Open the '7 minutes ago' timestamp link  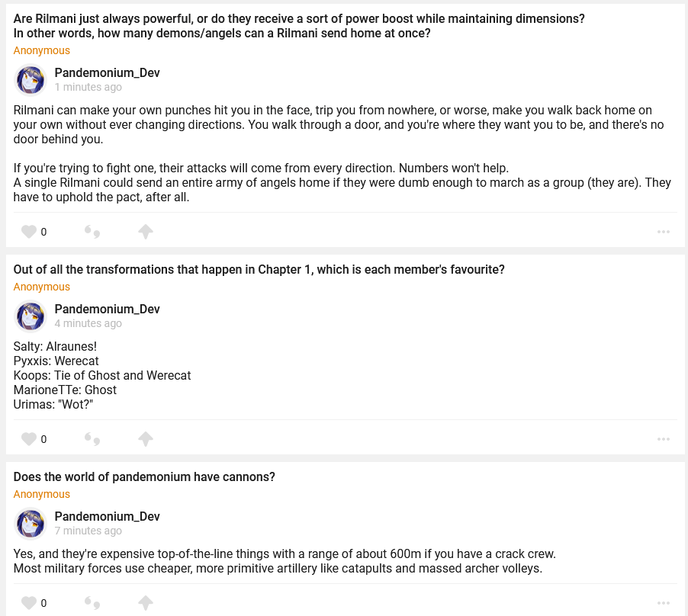coord(88,531)
